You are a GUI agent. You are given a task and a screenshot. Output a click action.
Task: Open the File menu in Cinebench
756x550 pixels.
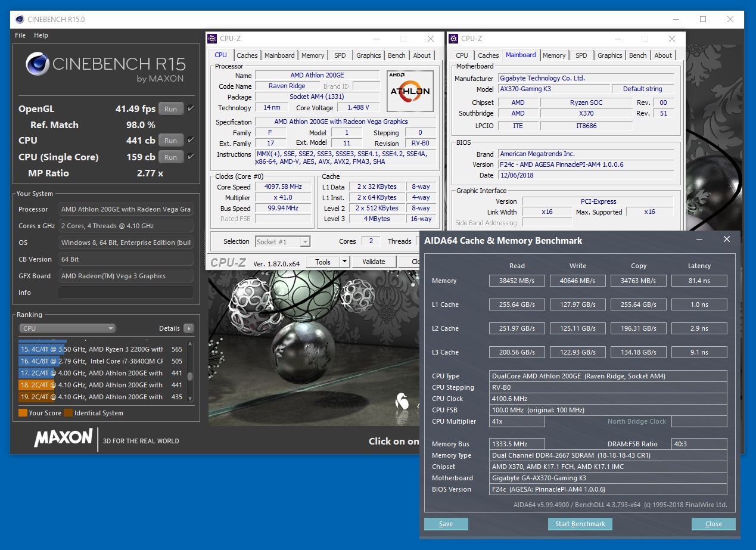(x=20, y=35)
